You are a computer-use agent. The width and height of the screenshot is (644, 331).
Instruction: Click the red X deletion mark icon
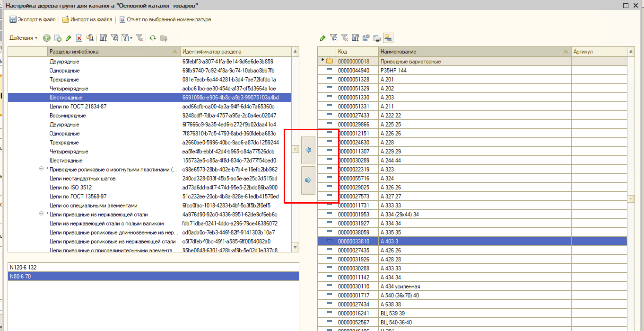(x=79, y=38)
